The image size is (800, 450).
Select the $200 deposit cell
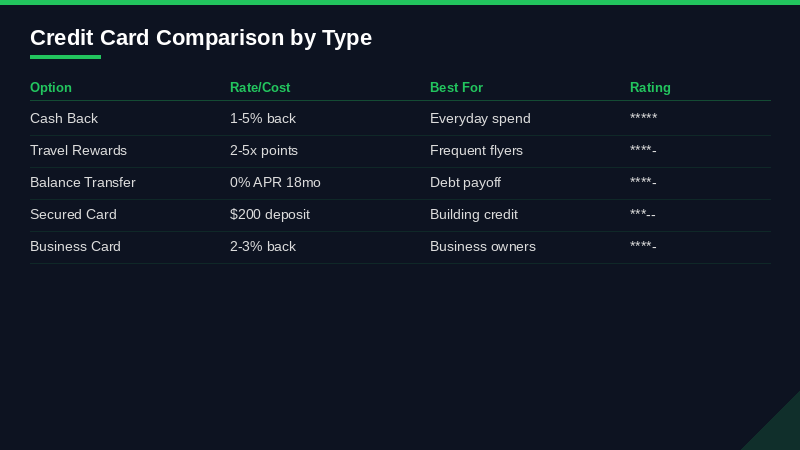coord(270,215)
